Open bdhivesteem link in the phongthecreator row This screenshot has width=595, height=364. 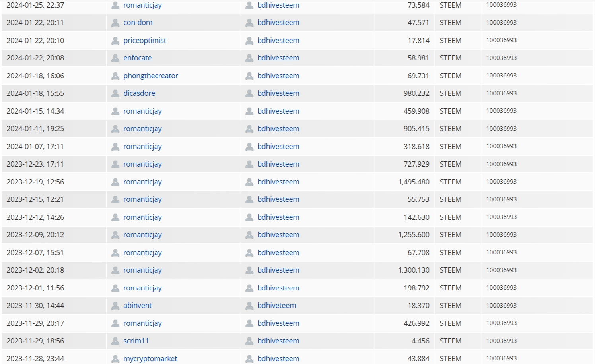click(x=278, y=76)
